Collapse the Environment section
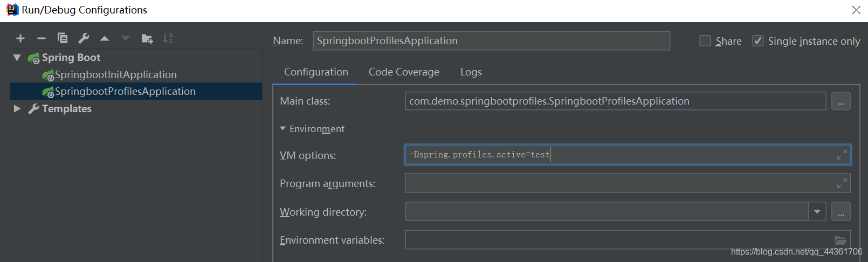This screenshot has width=868, height=262. (283, 129)
